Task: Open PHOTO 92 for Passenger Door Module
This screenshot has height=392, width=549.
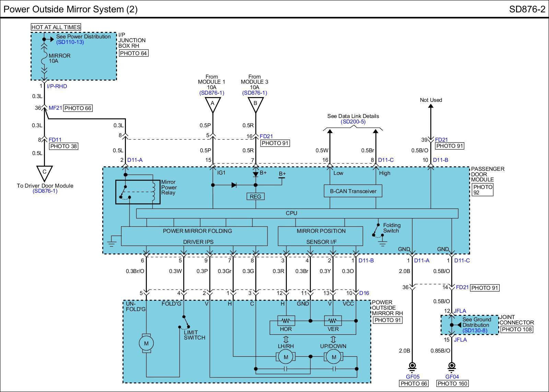Action: tap(482, 190)
